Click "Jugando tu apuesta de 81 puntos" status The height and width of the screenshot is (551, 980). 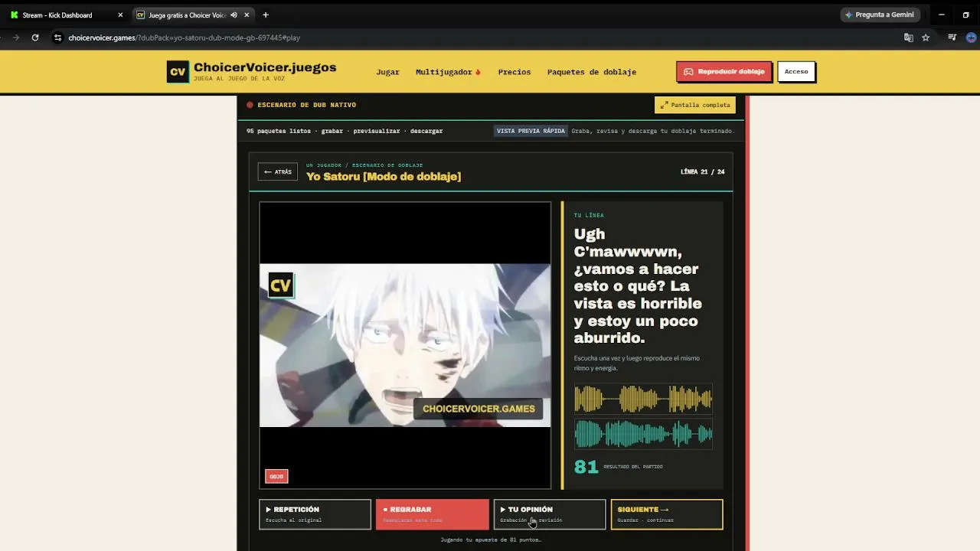491,540
